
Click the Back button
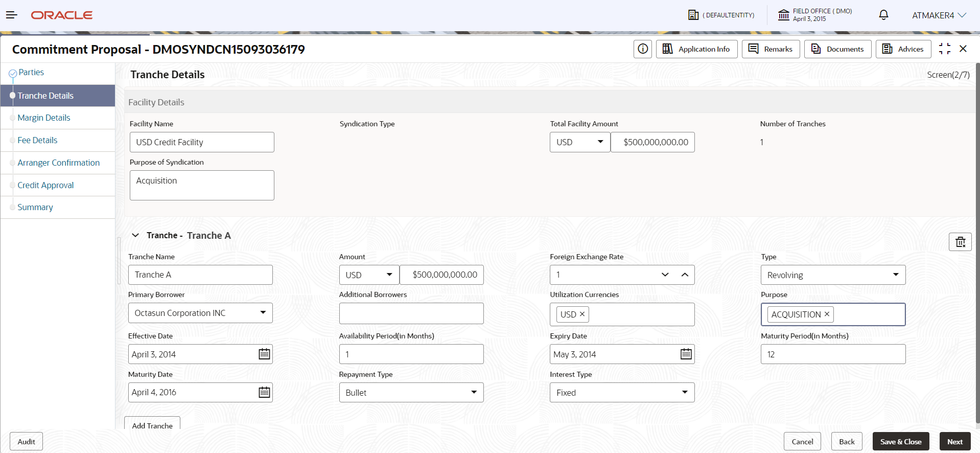point(847,442)
